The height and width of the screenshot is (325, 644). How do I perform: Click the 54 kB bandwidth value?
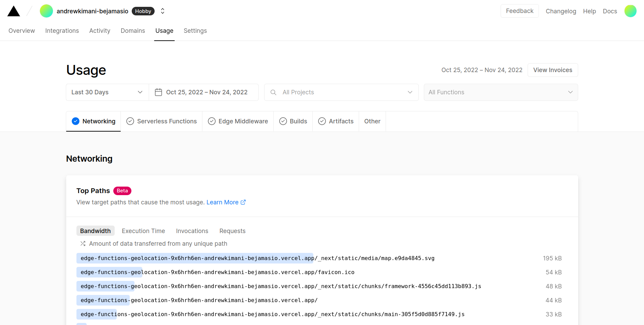[554, 272]
